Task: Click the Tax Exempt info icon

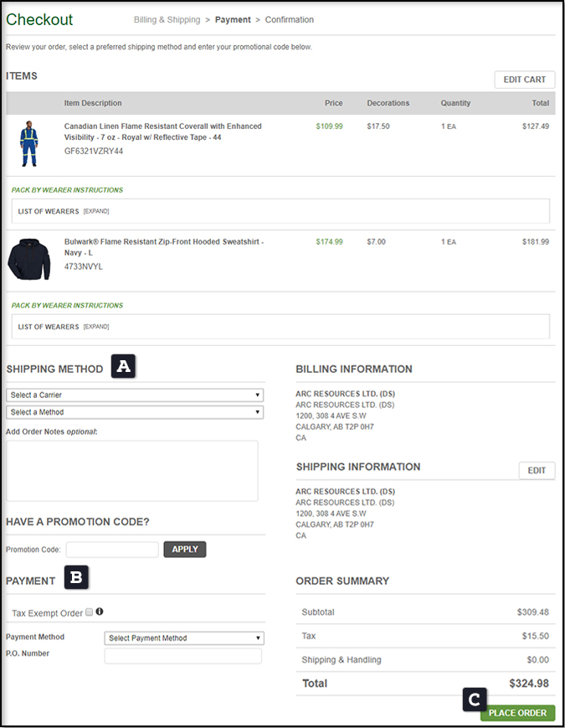Action: [100, 612]
